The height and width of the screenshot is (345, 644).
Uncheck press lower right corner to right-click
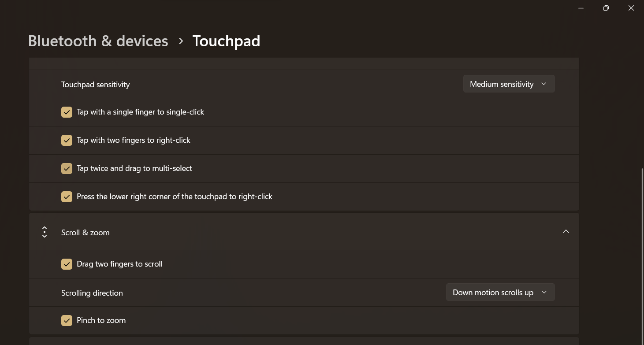click(67, 197)
